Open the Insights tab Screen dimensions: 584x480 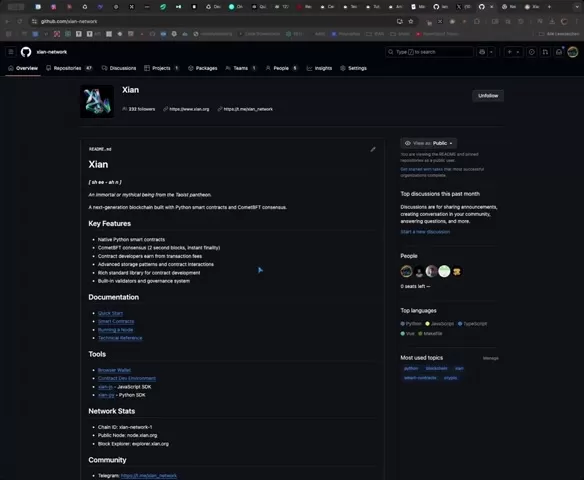(x=319, y=68)
